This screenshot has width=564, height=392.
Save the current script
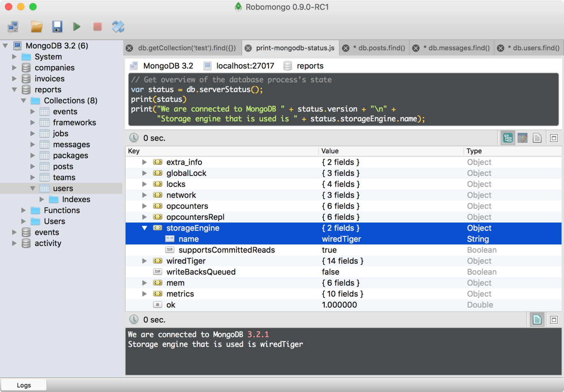(x=57, y=26)
